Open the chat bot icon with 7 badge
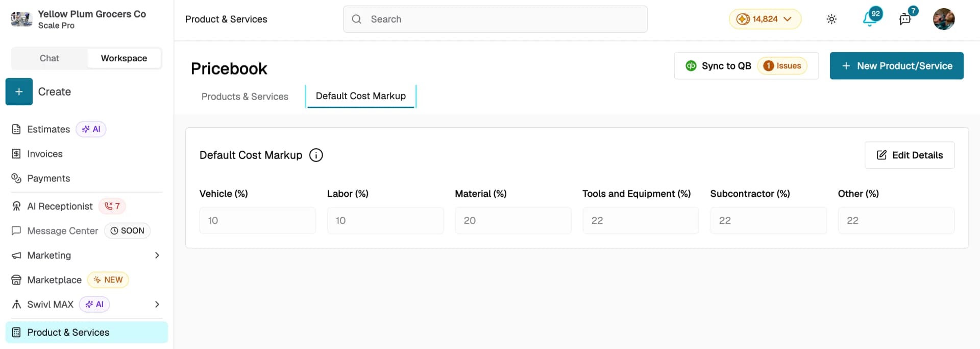The width and height of the screenshot is (980, 349). [x=905, y=19]
